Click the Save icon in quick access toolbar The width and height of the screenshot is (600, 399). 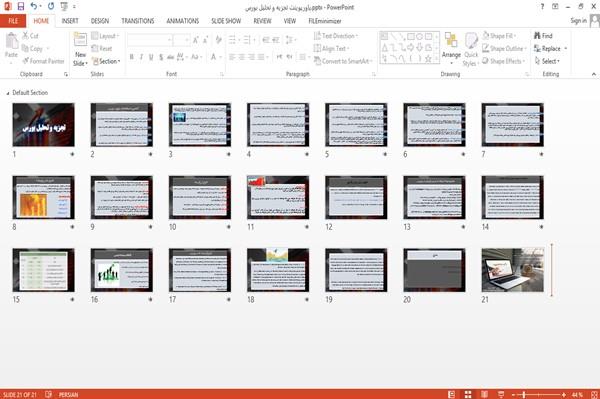point(21,7)
